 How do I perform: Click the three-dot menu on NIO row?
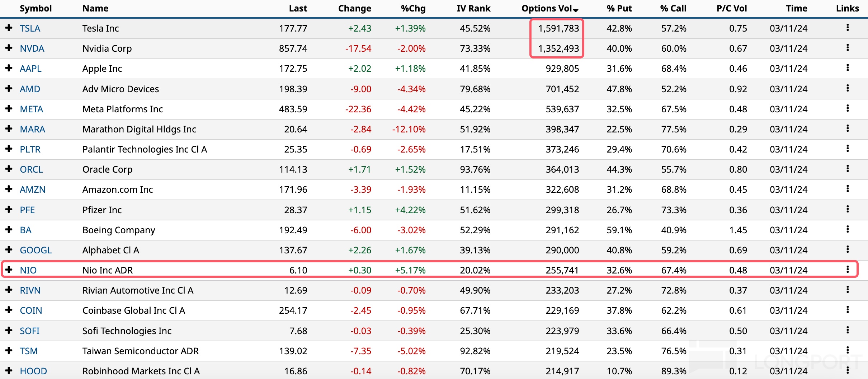coord(847,270)
